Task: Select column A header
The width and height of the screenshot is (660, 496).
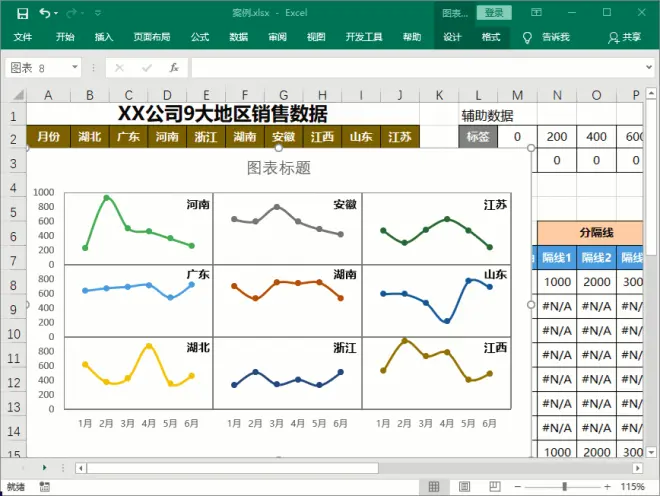Action: [48, 95]
